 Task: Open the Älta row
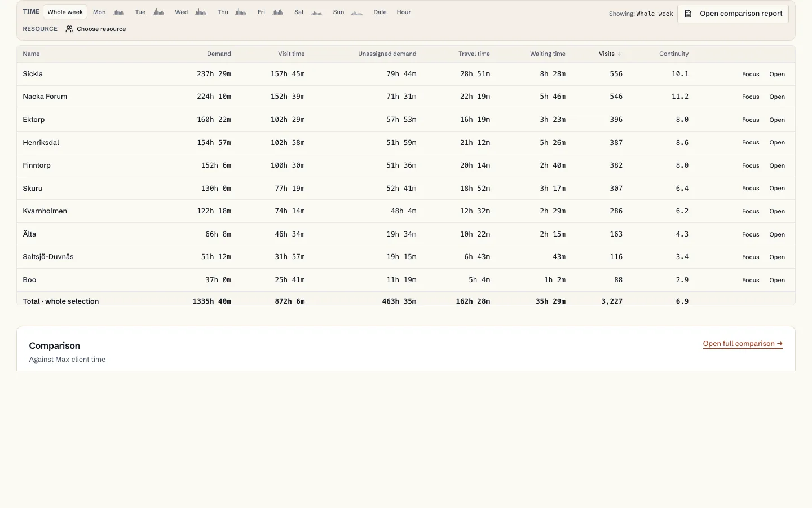pos(777,234)
